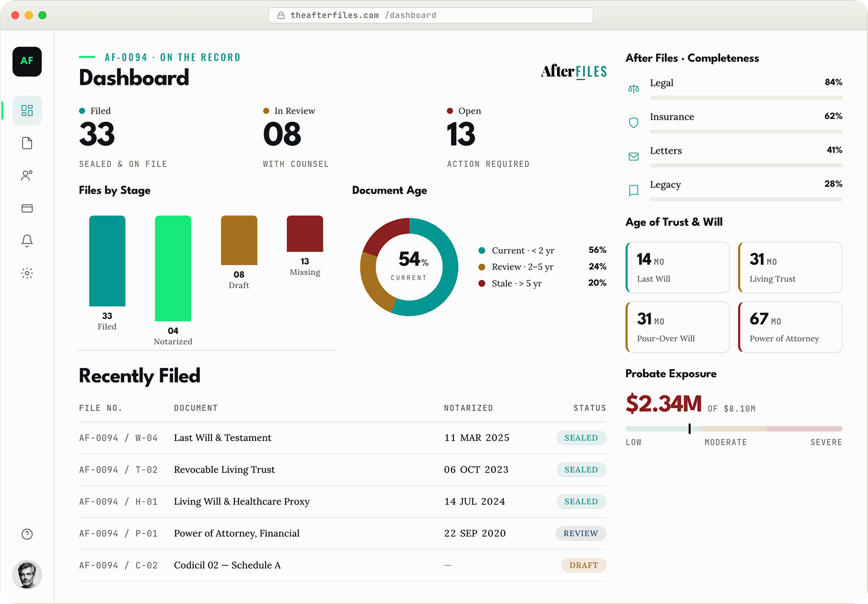Click the green Notarized bar in chart
Image resolution: width=868 pixels, height=604 pixels.
click(173, 268)
